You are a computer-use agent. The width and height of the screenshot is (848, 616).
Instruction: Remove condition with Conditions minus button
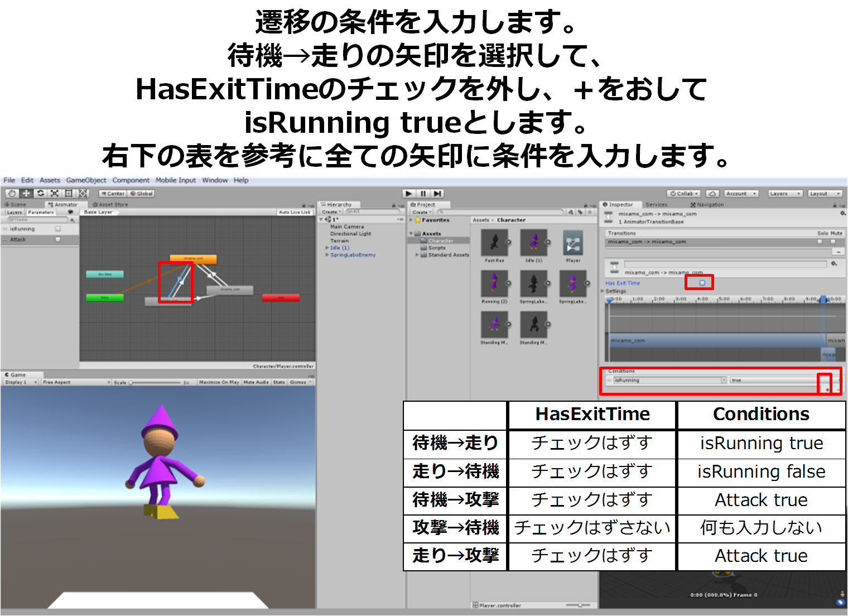(x=837, y=389)
